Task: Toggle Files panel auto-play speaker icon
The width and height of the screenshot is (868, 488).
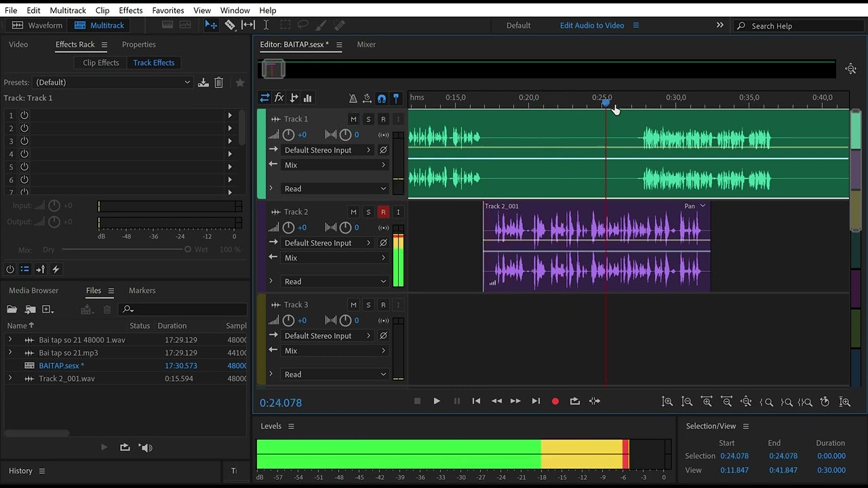Action: tap(145, 447)
